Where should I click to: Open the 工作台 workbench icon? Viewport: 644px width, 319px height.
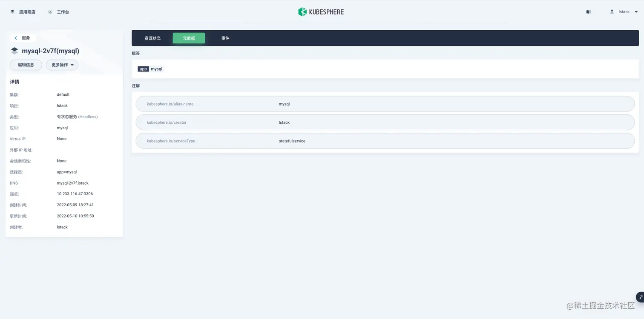tap(50, 12)
